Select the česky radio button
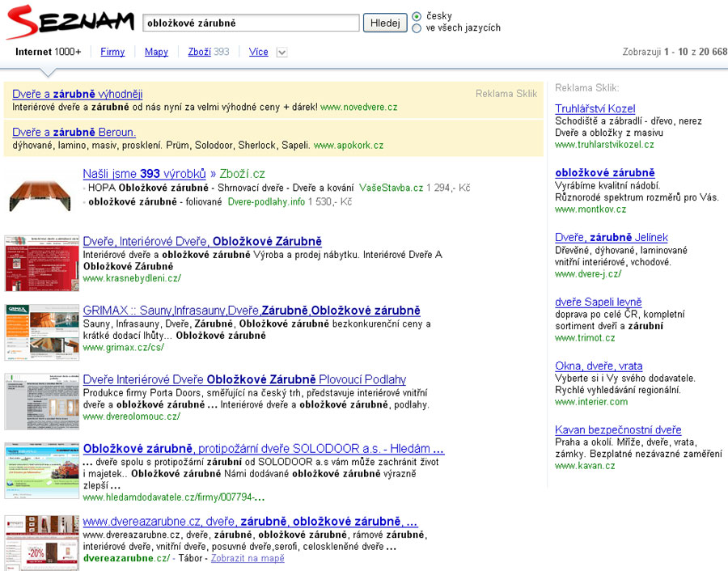 pyautogui.click(x=417, y=16)
